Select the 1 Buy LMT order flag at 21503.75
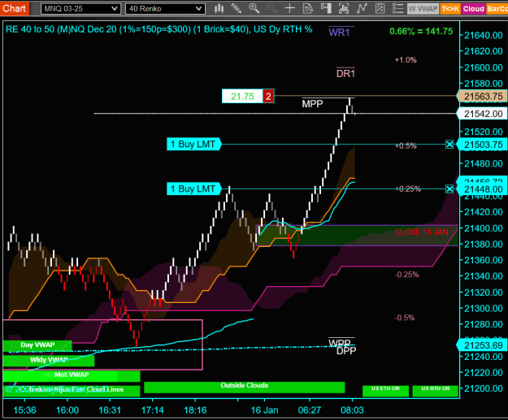The image size is (508, 420). click(x=193, y=144)
